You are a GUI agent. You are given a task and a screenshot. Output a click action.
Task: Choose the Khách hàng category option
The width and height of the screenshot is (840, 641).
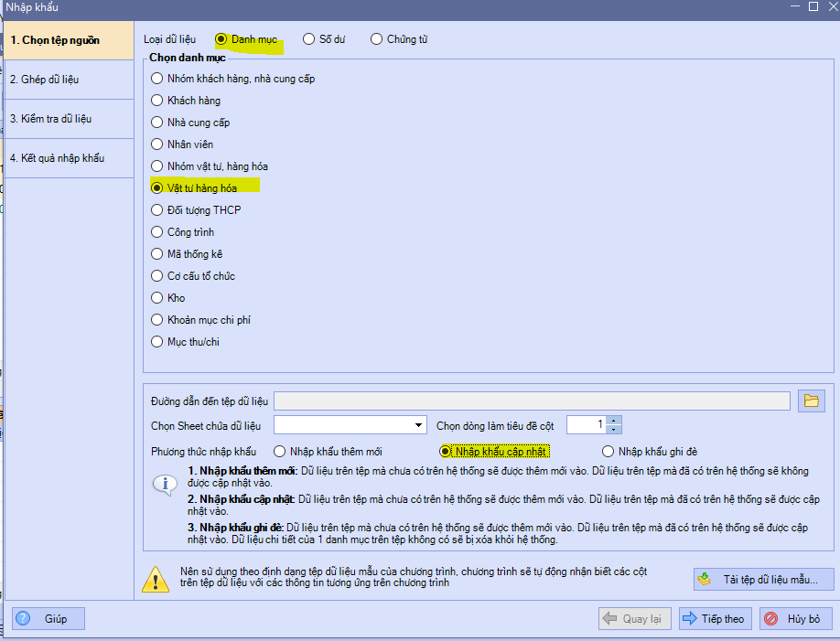[157, 101]
